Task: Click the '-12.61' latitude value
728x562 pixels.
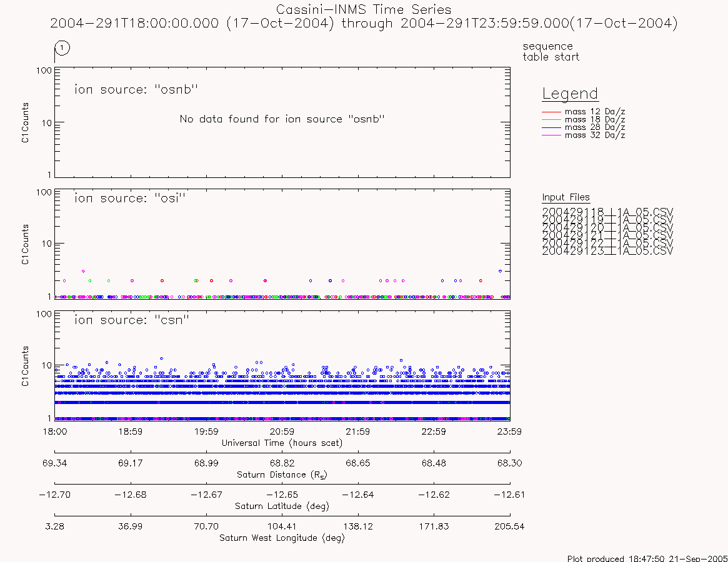Action: click(509, 495)
